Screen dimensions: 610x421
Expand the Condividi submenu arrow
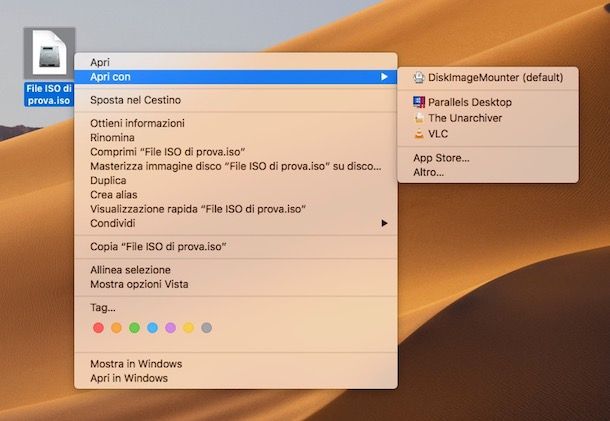(x=384, y=223)
